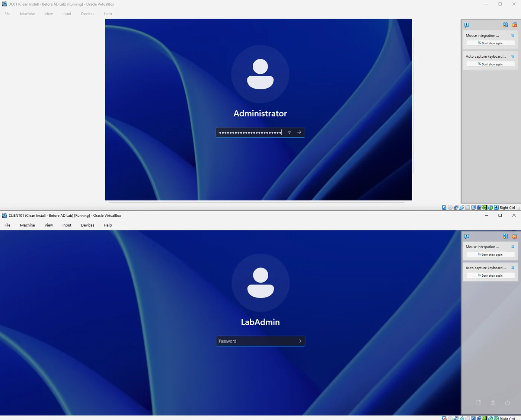
Task: Submit LabAdmin password with arrow button
Action: 300,341
